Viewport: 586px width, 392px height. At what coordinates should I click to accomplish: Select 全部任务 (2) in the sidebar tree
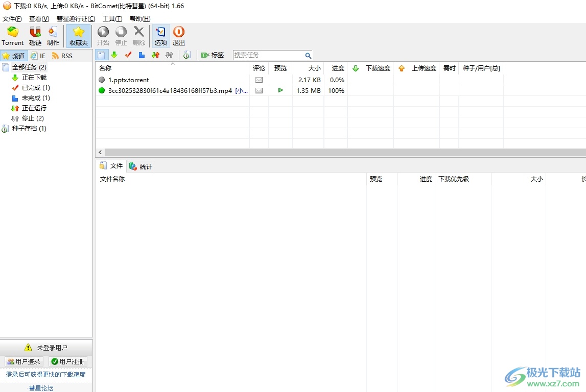tap(29, 67)
